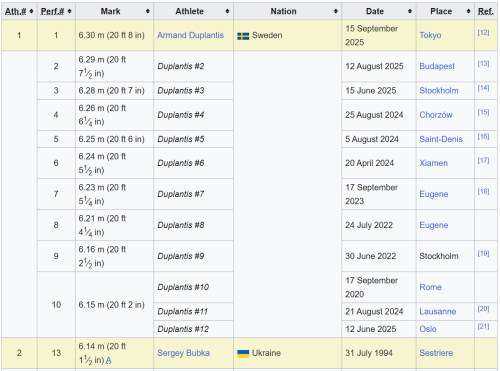Select the date 12 June 2025
Viewport: 500px width, 371px height.
point(371,329)
